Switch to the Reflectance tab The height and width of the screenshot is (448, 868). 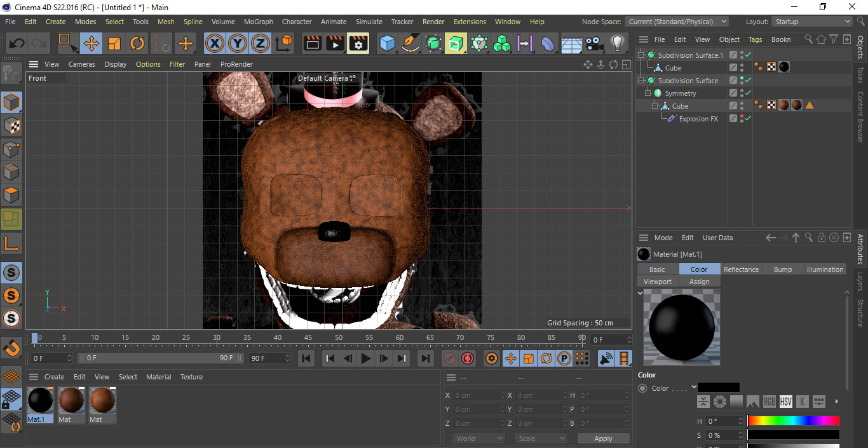(741, 269)
